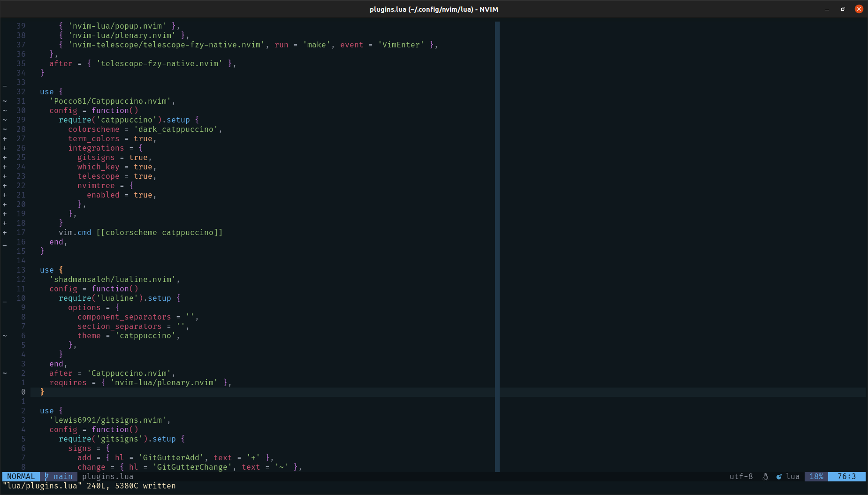
Task: Click the '~' change sign beside line 6
Action: (4, 335)
